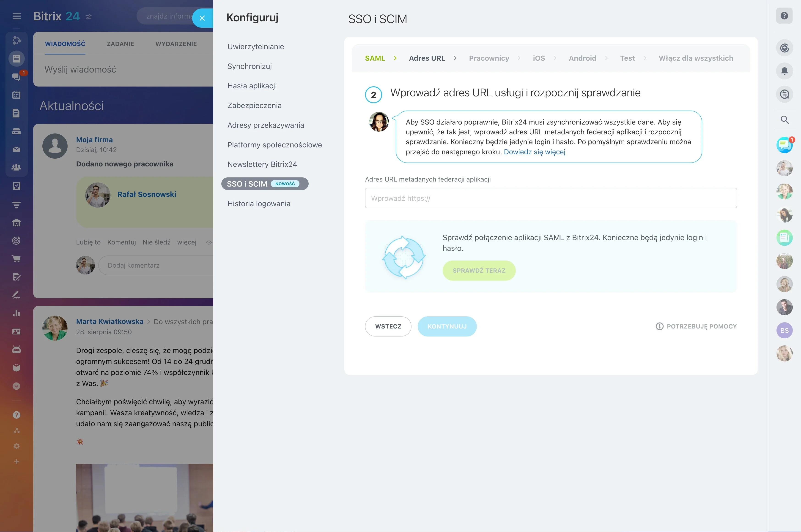Open chat icon with red badge in left sidebar
Viewport: 801px width, 532px height.
(x=16, y=77)
